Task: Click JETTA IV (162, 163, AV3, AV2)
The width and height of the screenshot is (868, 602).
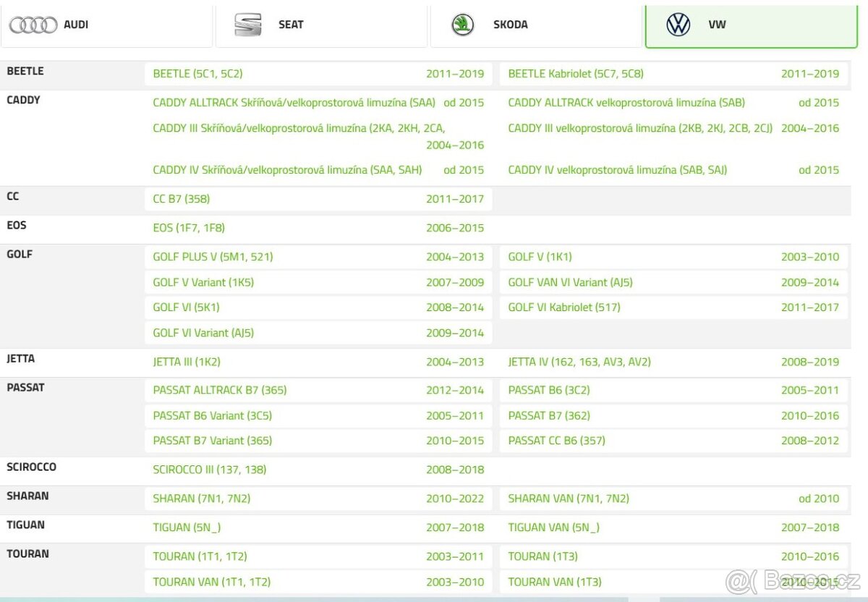Action: 579,362
